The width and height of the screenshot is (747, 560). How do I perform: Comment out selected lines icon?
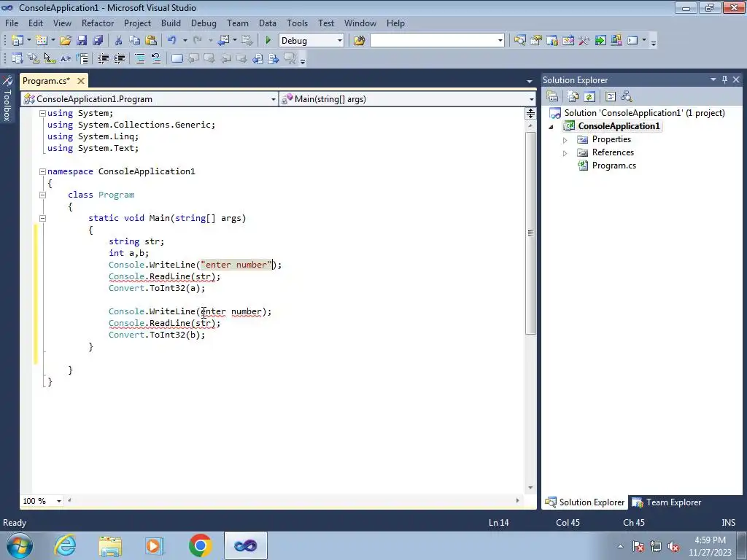(140, 58)
